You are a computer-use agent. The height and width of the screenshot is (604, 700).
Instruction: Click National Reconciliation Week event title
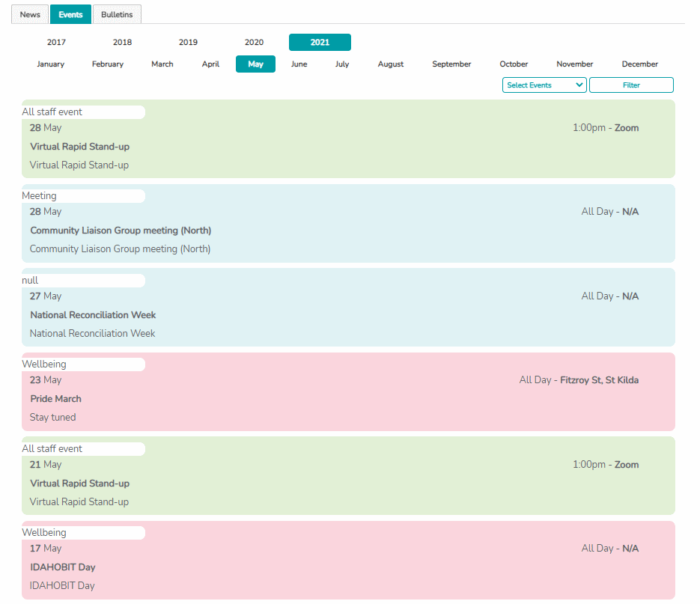(93, 315)
